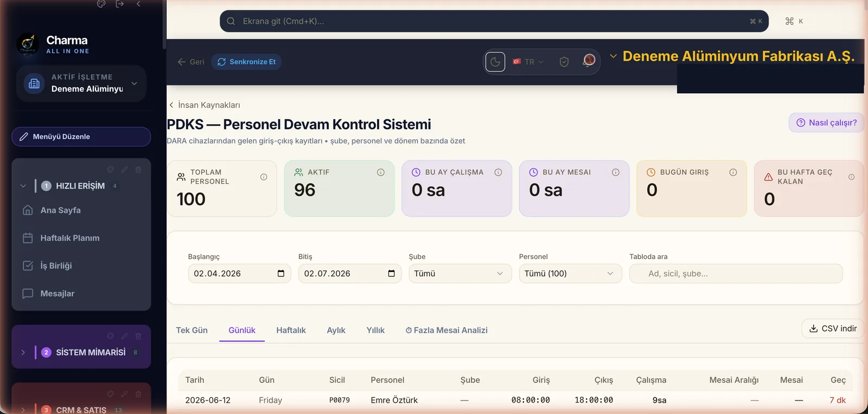Click the Charma logo image

pos(28,44)
